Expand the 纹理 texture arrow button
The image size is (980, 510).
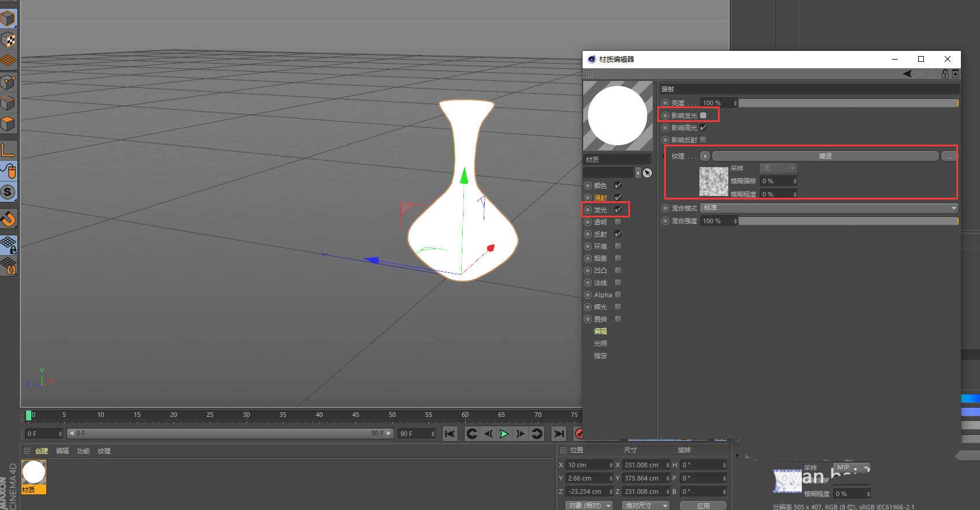[x=705, y=156]
